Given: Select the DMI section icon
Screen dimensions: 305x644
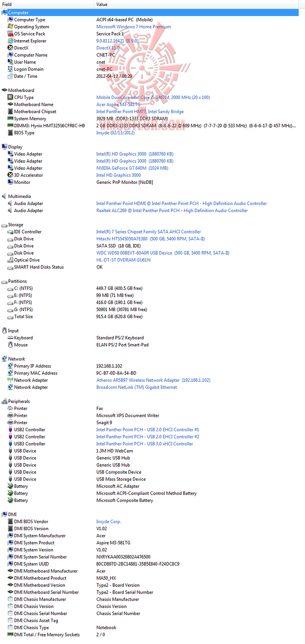Looking at the screenshot, I should click(5, 514).
